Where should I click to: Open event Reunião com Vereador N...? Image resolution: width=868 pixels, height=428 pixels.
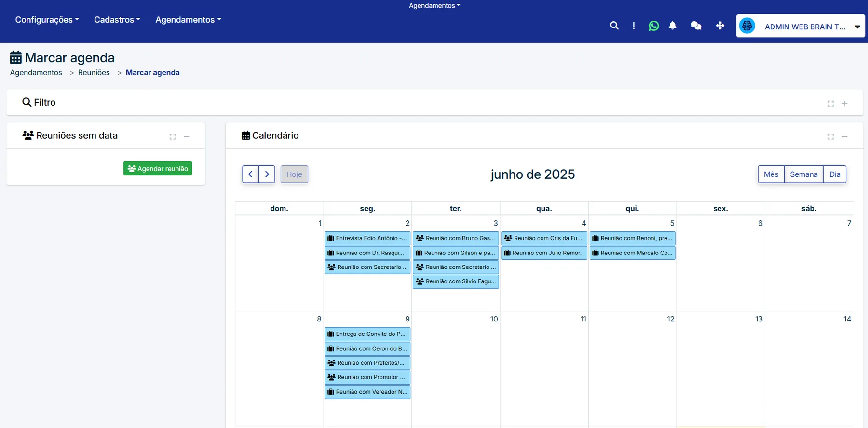coord(367,392)
